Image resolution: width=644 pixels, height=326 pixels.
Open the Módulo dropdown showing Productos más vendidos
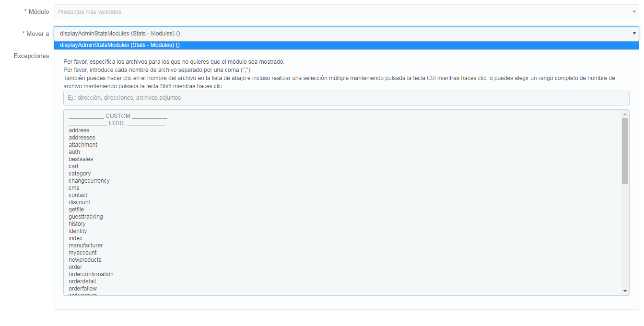tap(346, 12)
